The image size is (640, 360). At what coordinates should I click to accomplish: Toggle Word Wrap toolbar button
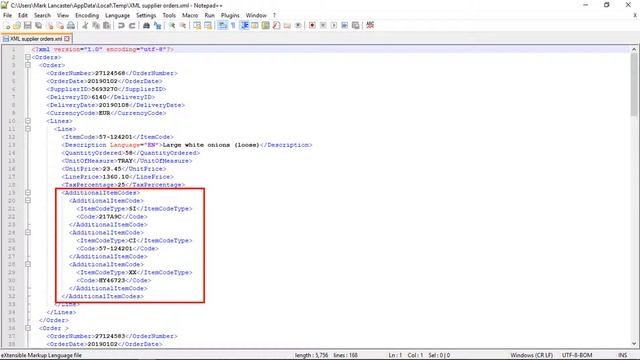[x=222, y=25]
